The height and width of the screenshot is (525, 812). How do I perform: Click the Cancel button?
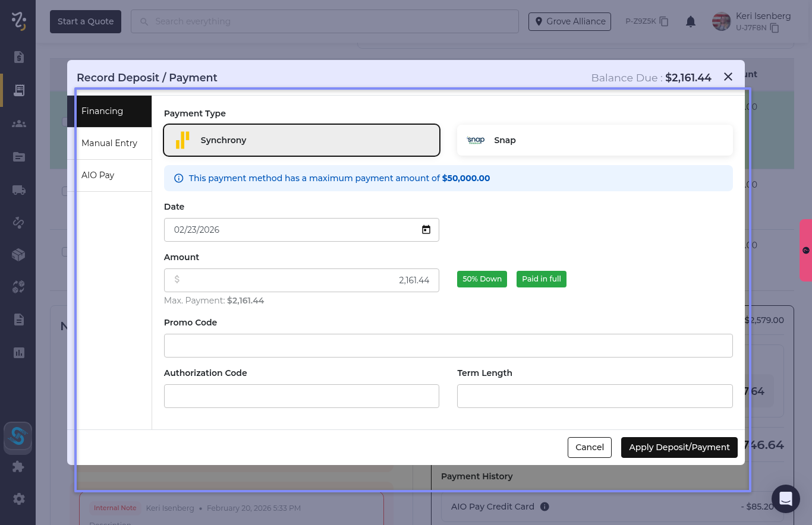589,447
